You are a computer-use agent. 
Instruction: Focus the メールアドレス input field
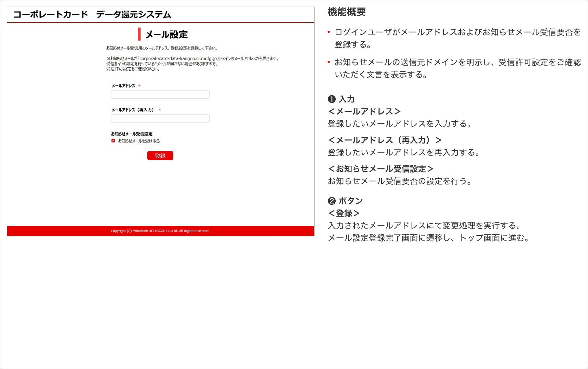point(160,95)
